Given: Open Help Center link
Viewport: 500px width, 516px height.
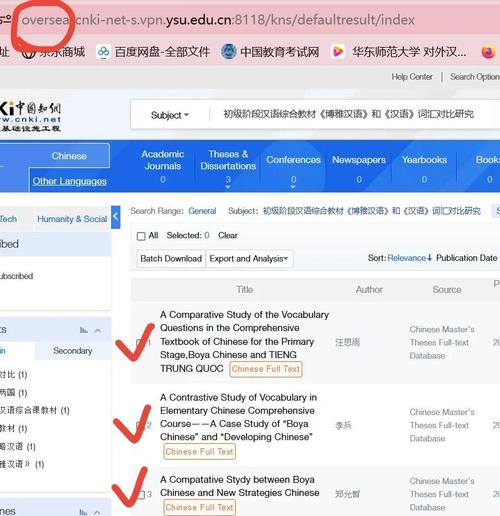Looking at the screenshot, I should 412,77.
